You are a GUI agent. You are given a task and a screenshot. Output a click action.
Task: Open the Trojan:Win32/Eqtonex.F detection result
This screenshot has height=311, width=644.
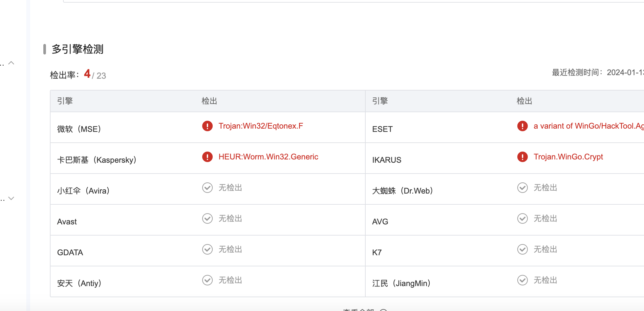point(261,126)
